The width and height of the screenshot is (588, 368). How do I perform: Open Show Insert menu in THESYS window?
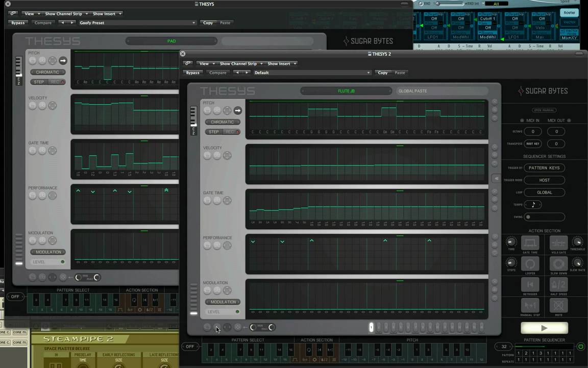107,13
